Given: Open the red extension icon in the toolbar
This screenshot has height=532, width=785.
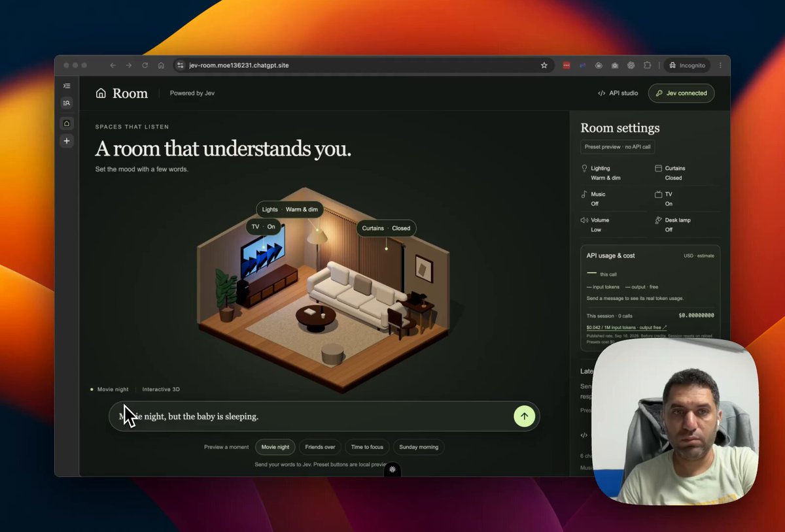Looking at the screenshot, I should coord(567,65).
